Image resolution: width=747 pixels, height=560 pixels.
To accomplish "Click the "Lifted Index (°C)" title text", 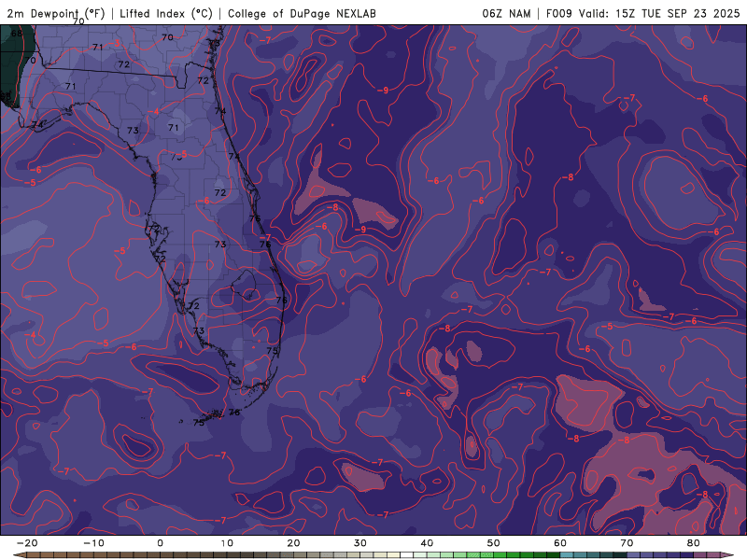I will pyautogui.click(x=166, y=13).
